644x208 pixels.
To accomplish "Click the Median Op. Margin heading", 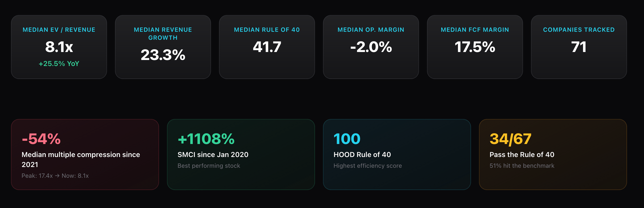I will click(371, 30).
